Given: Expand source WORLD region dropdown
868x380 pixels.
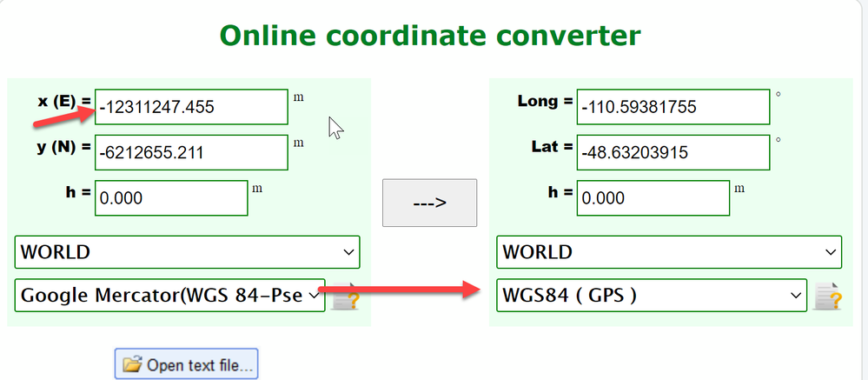Looking at the screenshot, I should tap(187, 252).
